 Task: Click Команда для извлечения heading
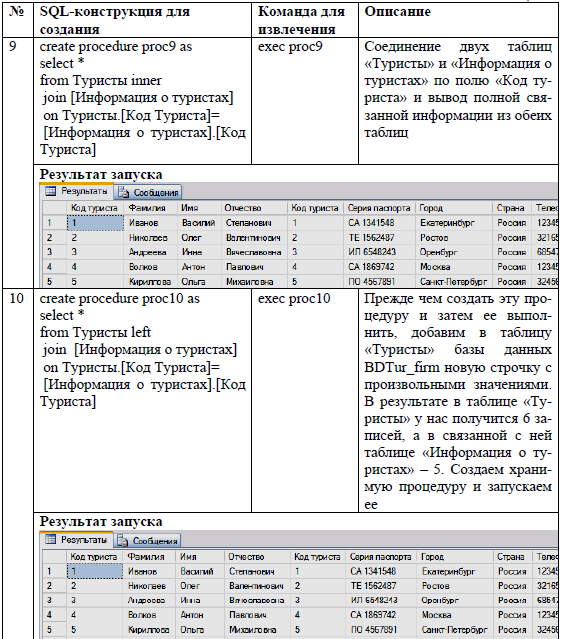[x=301, y=20]
